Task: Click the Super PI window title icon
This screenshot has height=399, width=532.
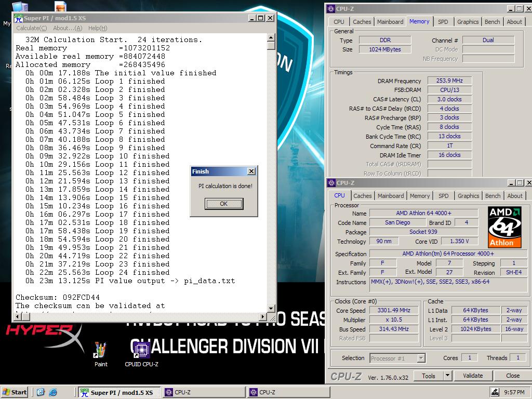Action: click(x=18, y=18)
